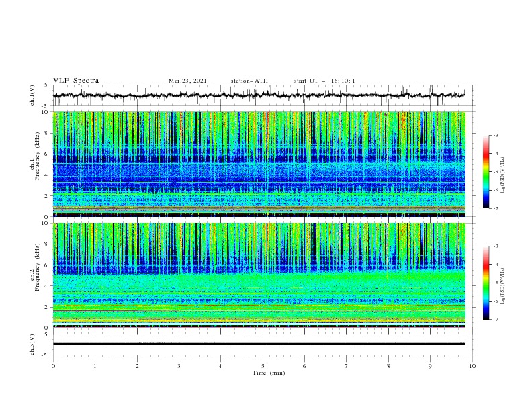Click the "Time (min)" x-axis label
This screenshot has width=532, height=411.
coord(269,373)
